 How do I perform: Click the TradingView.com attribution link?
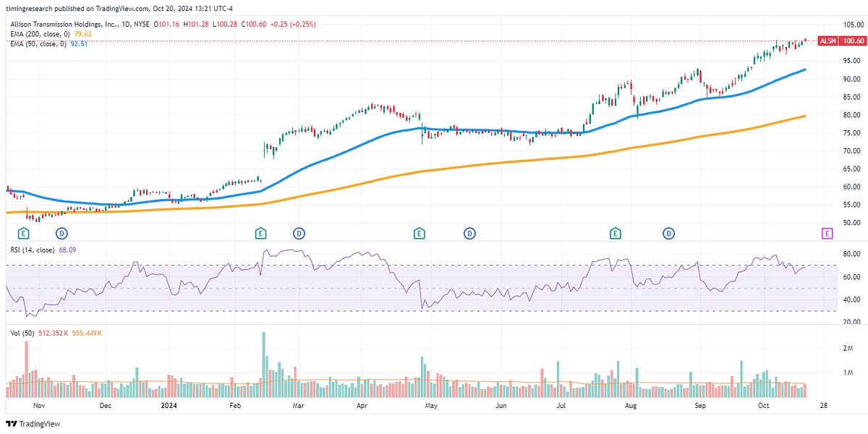point(124,10)
